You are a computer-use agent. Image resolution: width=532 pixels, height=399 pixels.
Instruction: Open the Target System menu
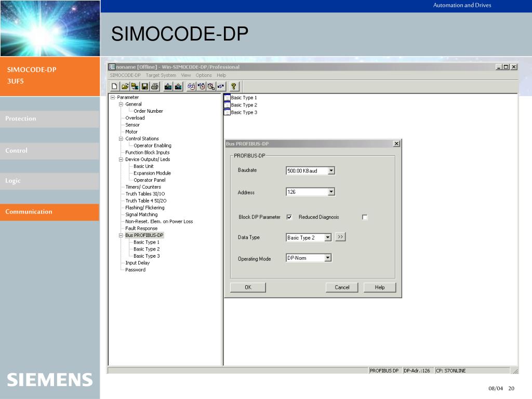pyautogui.click(x=161, y=75)
